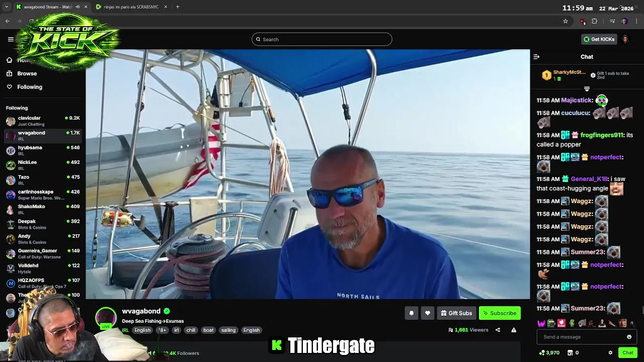The height and width of the screenshot is (362, 644).
Task: Open the Chrome profile avatar
Action: pyautogui.click(x=624, y=21)
